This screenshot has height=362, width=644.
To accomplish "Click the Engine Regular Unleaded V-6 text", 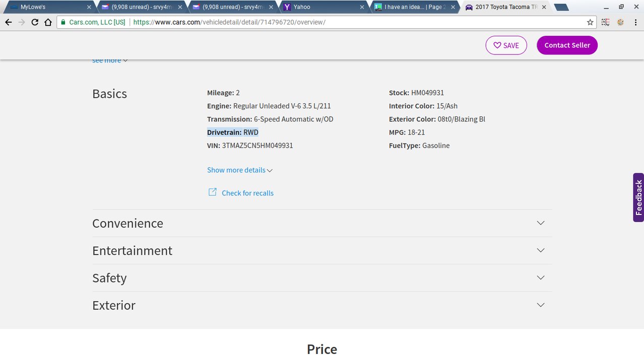I will tap(269, 106).
